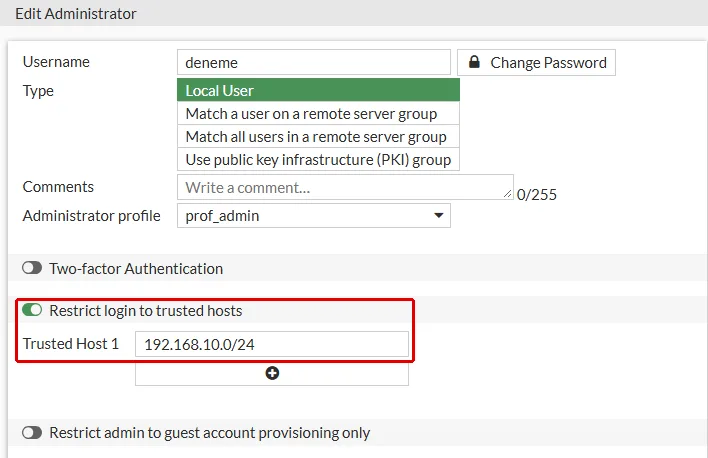Select the Local User type option

pos(318,90)
